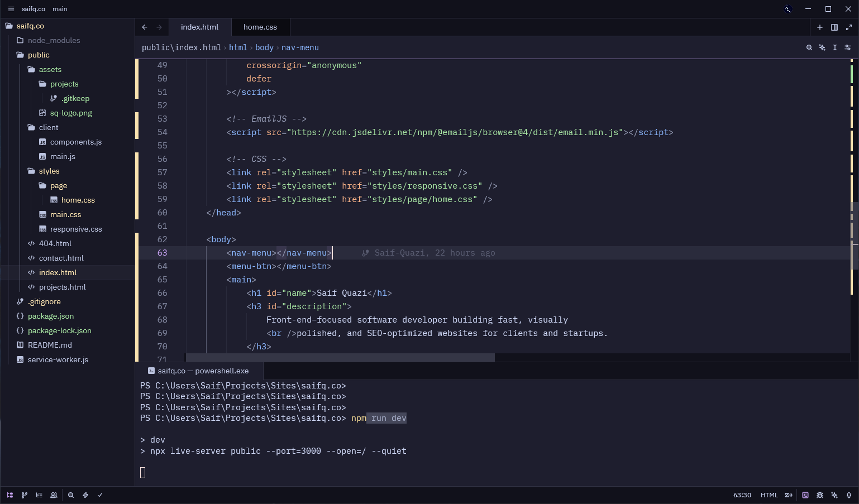This screenshot has width=859, height=504.
Task: Open the Collab panel people icon
Action: (54, 495)
